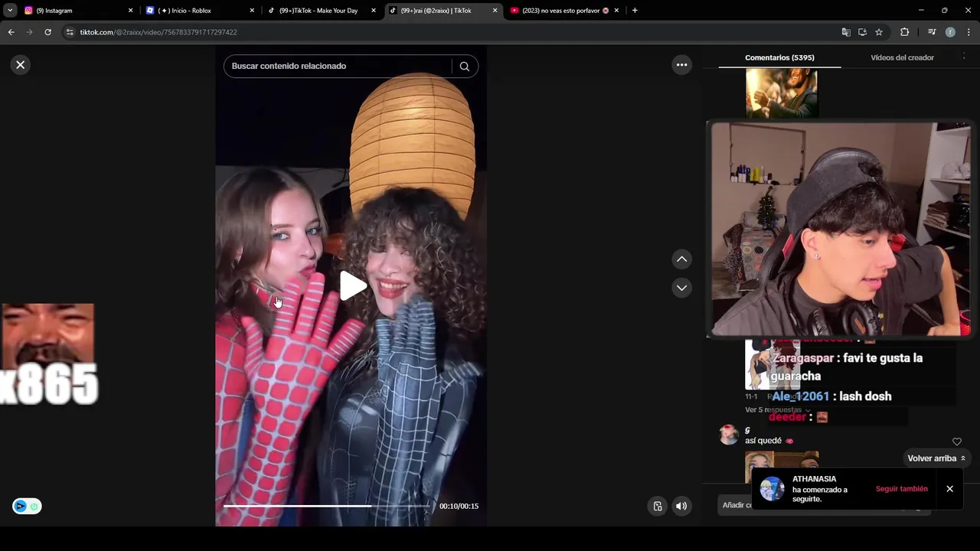Click the tiktok.com URL address bar
Screen dimensions: 980x551
point(452,32)
